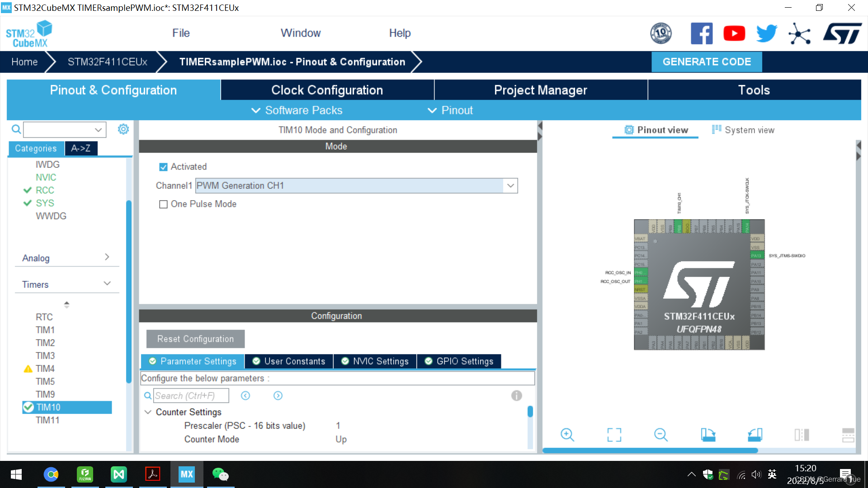Open the User Constants tab

[289, 361]
